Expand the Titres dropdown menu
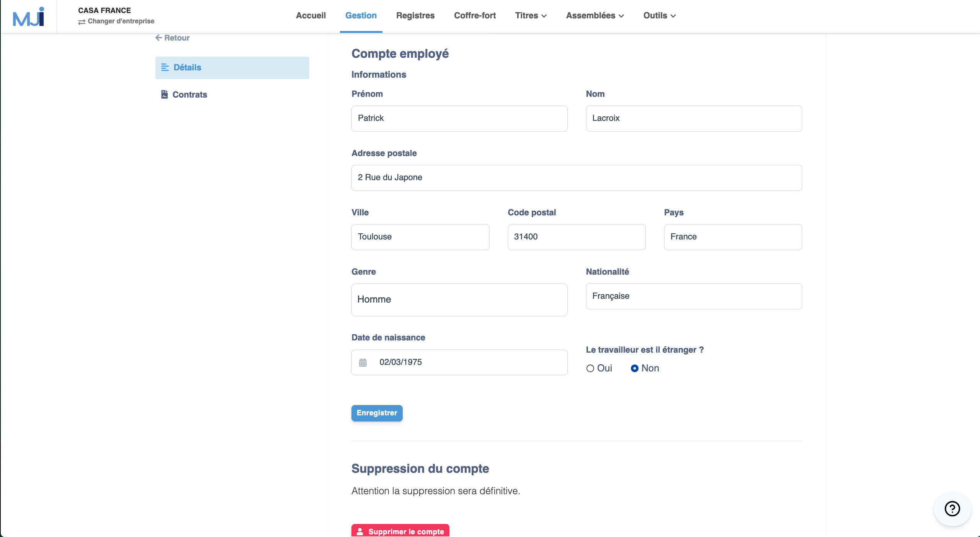 click(531, 16)
